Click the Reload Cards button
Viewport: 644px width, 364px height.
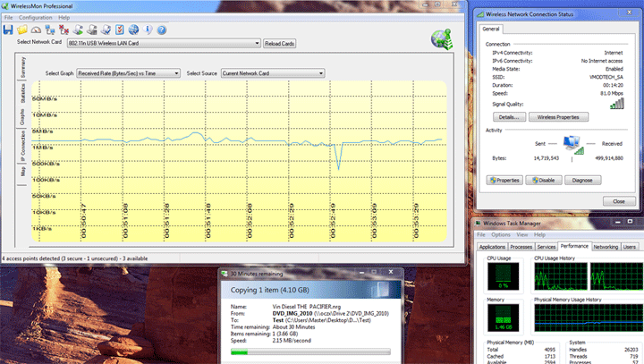279,43
